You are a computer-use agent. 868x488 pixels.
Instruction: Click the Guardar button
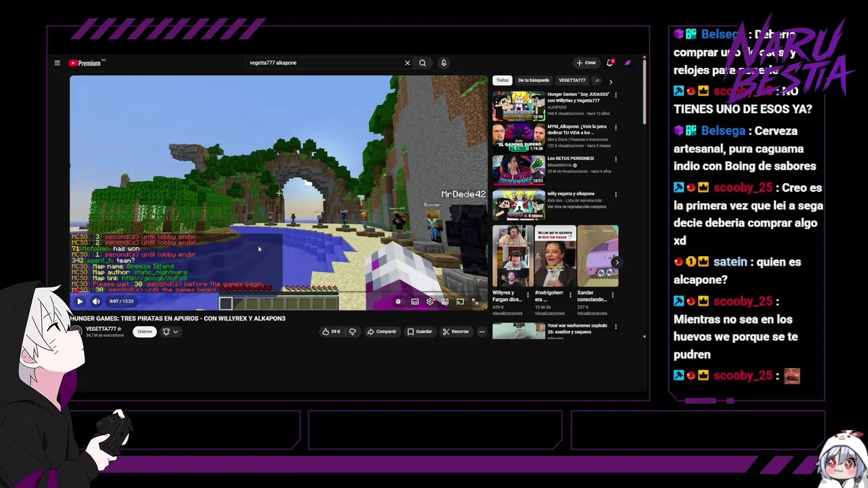pos(420,331)
